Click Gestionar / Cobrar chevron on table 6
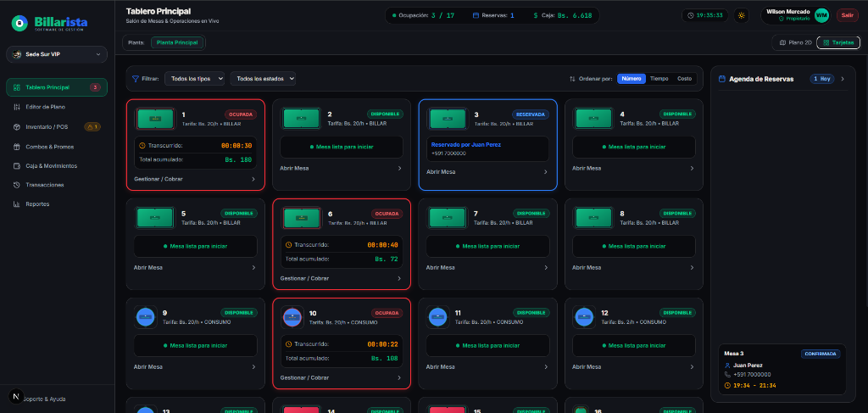This screenshot has height=413, width=868. pyautogui.click(x=399, y=278)
